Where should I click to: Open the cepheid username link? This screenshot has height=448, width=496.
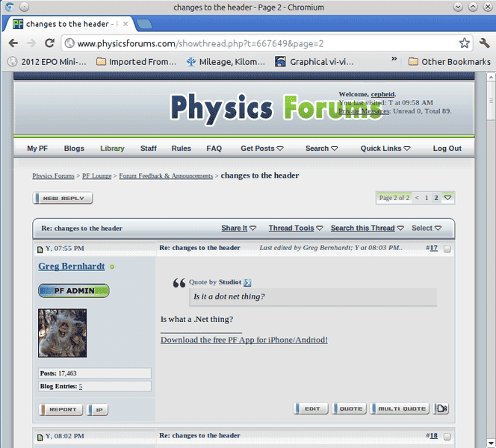382,94
